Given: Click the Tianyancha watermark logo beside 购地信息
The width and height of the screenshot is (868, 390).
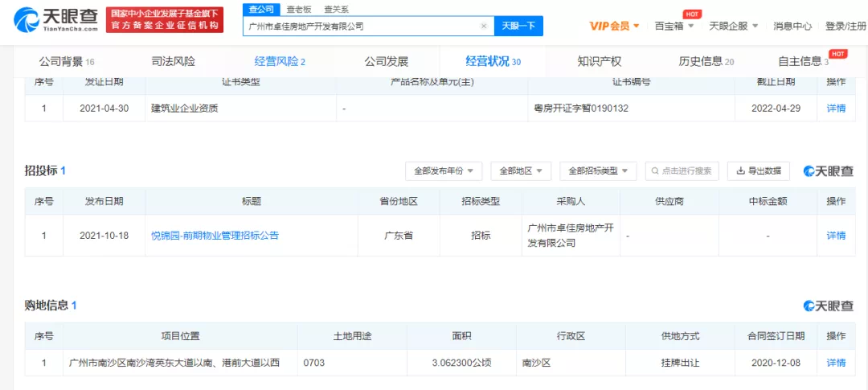Looking at the screenshot, I should [x=828, y=306].
